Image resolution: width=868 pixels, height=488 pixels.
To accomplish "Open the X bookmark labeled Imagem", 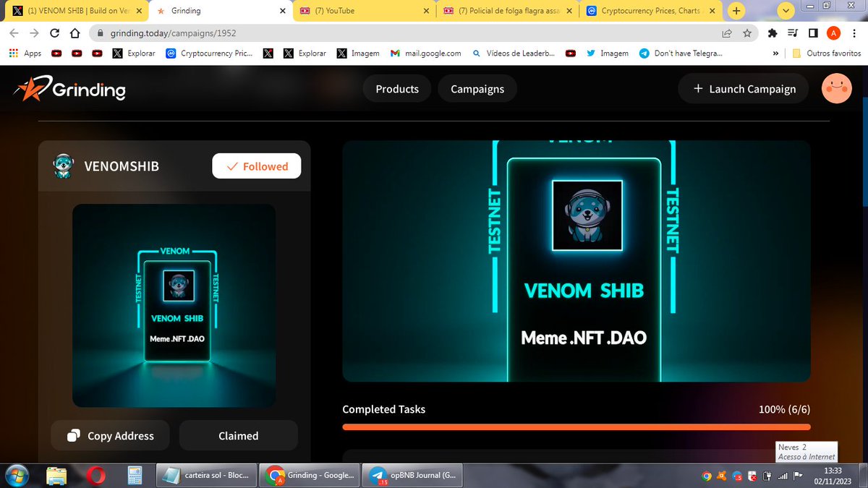I will (358, 53).
